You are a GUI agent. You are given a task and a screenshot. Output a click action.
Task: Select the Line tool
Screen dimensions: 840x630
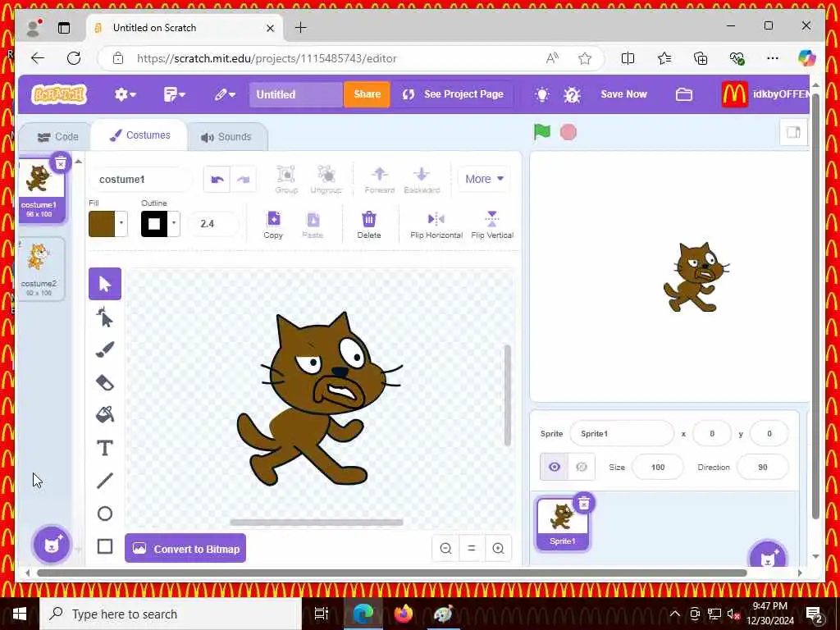(x=104, y=481)
